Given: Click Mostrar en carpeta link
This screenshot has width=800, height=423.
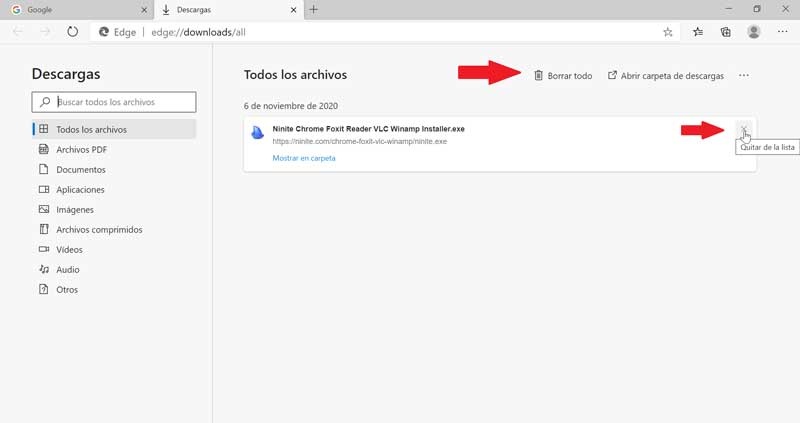Looking at the screenshot, I should click(304, 158).
